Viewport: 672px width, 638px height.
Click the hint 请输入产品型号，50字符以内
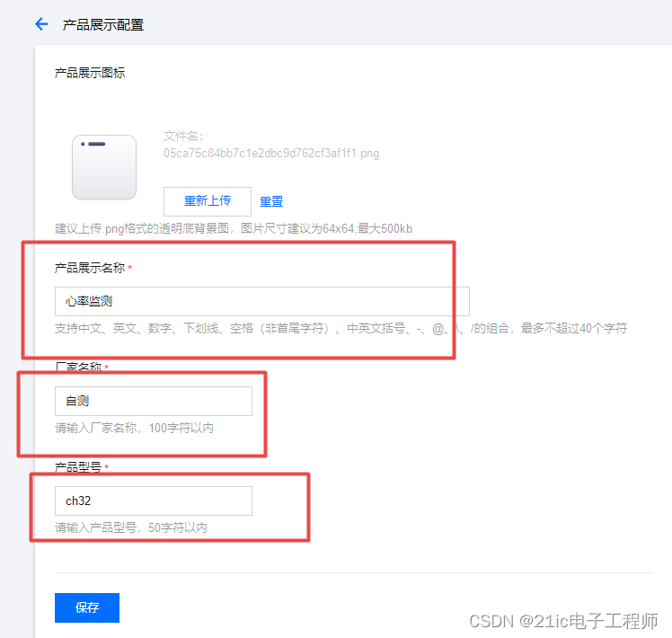[131, 527]
